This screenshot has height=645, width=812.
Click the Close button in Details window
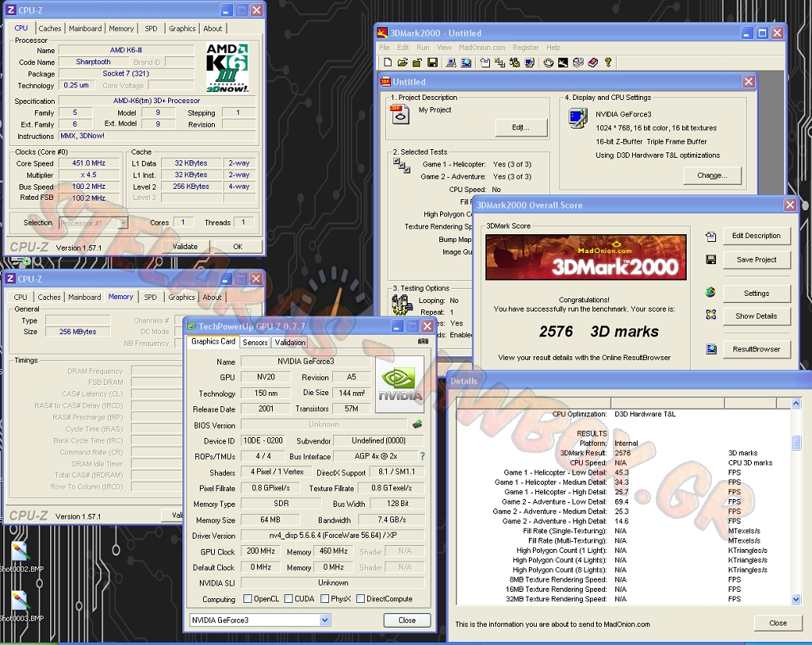point(778,624)
